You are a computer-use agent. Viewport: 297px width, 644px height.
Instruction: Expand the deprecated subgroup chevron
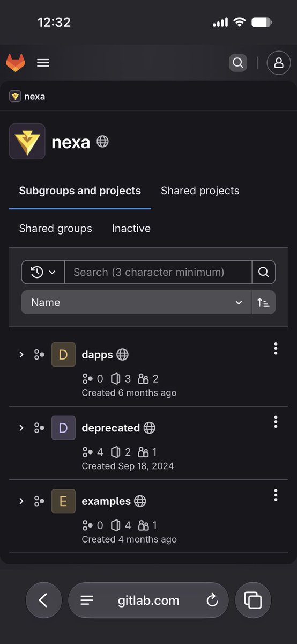pos(21,428)
